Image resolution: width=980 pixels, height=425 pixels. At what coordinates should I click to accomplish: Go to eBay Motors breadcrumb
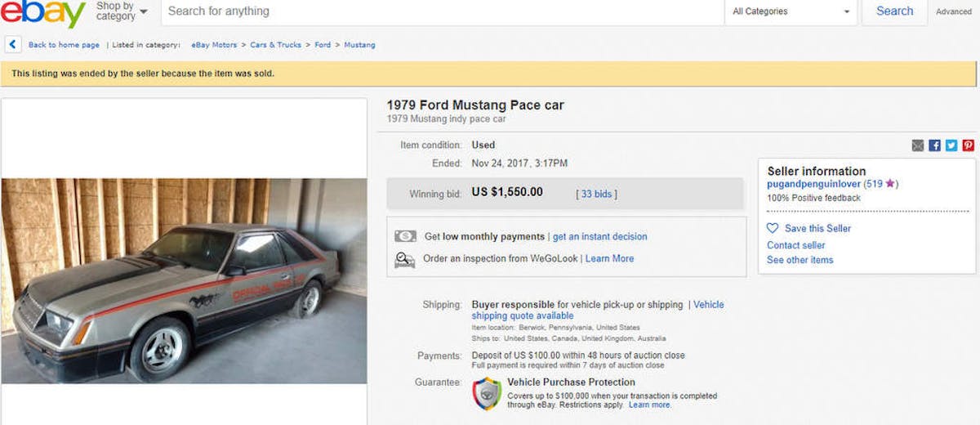(x=214, y=45)
